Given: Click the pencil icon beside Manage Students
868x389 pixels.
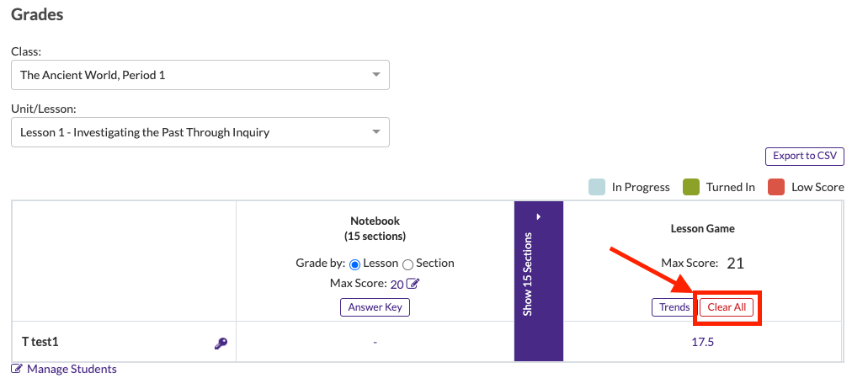Looking at the screenshot, I should (17, 369).
